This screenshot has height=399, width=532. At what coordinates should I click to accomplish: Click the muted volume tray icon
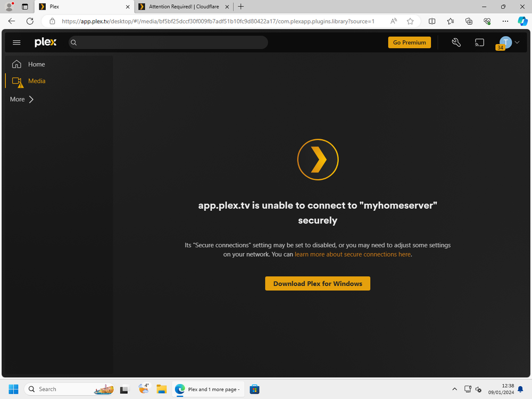tap(478, 389)
